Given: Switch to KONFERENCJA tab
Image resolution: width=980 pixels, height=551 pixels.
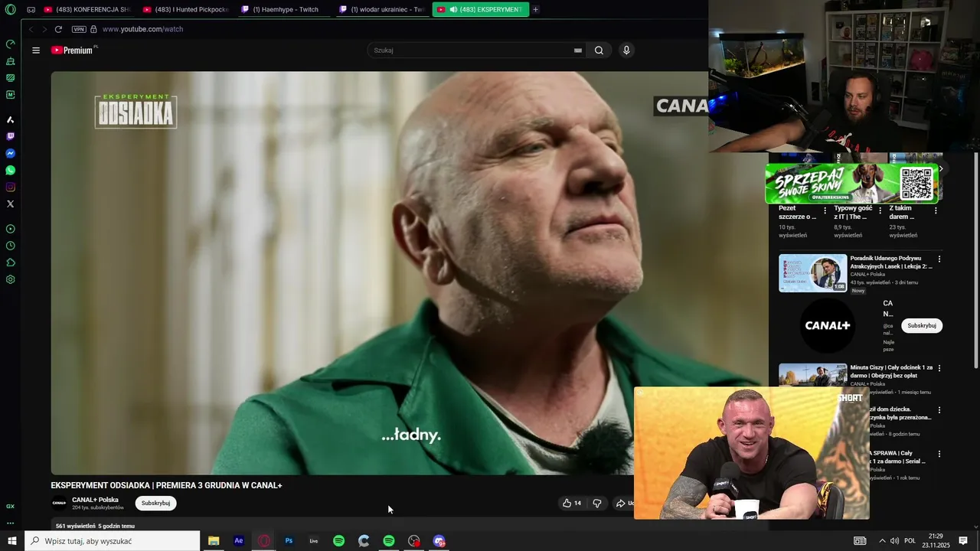Looking at the screenshot, I should point(87,10).
